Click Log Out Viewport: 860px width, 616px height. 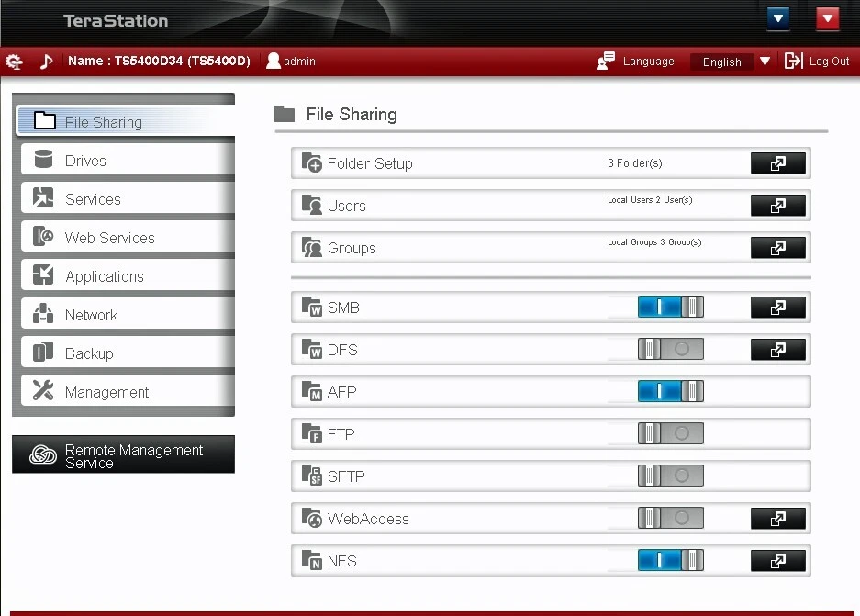click(x=829, y=62)
